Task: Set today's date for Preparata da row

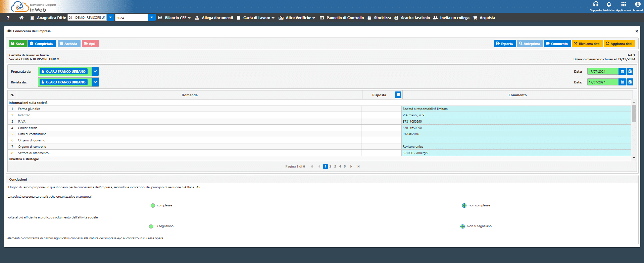Action: pos(630,71)
